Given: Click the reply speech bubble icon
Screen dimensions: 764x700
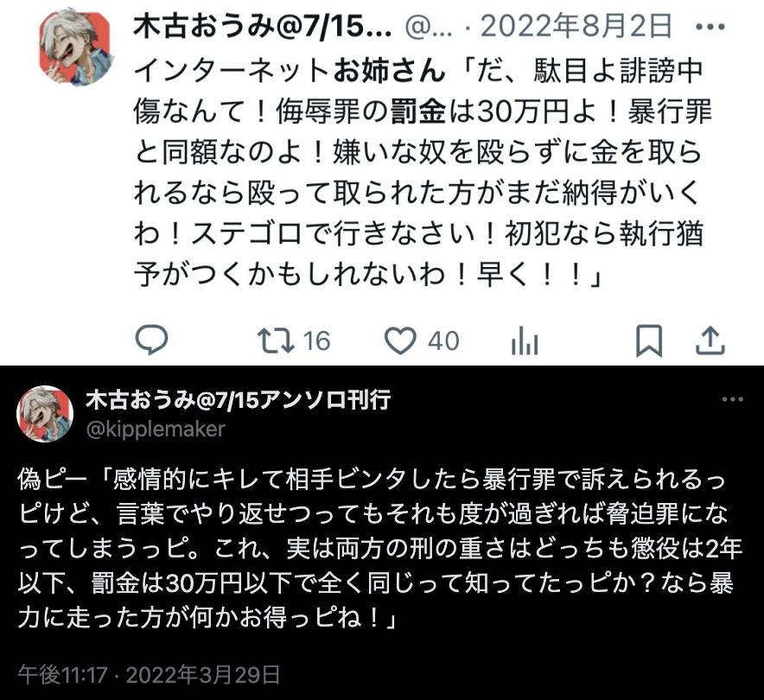Looking at the screenshot, I should point(151,340).
